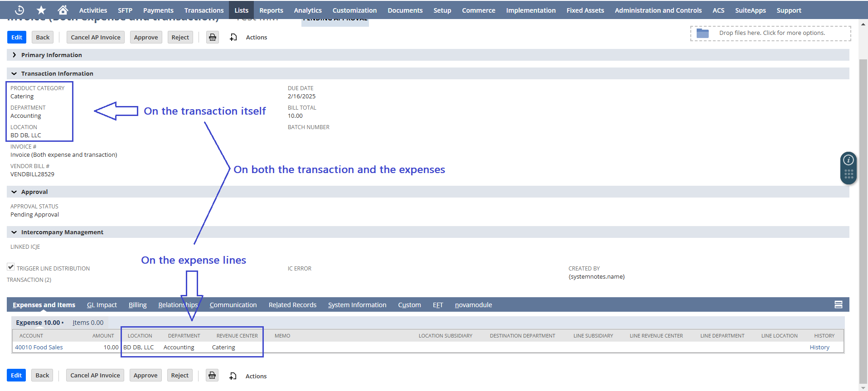Collapse the Intercompany Management section

(14, 232)
